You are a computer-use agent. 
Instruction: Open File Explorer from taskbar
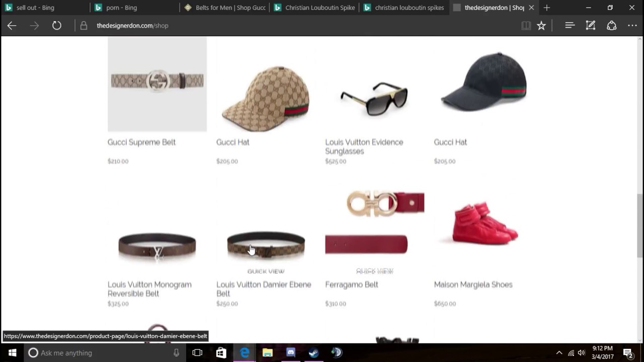point(267,353)
